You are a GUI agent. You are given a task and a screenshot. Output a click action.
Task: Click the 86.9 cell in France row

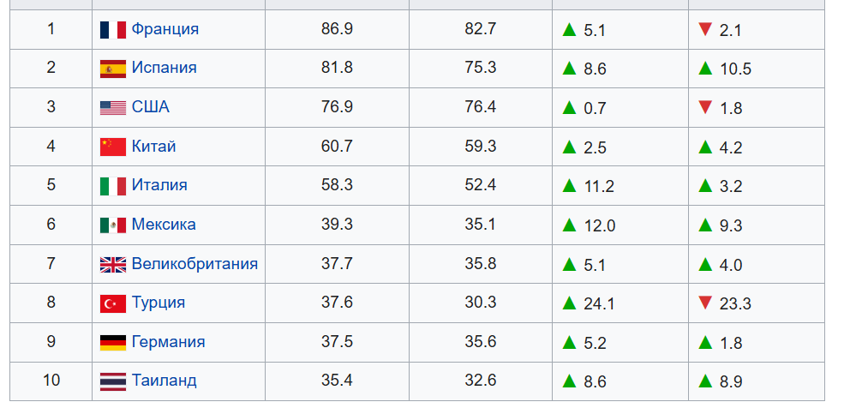pyautogui.click(x=337, y=29)
